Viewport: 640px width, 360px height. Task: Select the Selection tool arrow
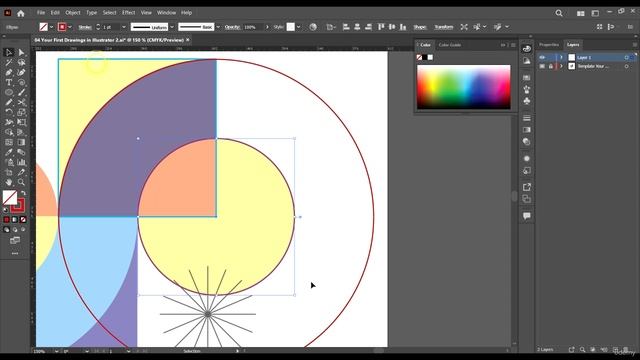[9, 52]
